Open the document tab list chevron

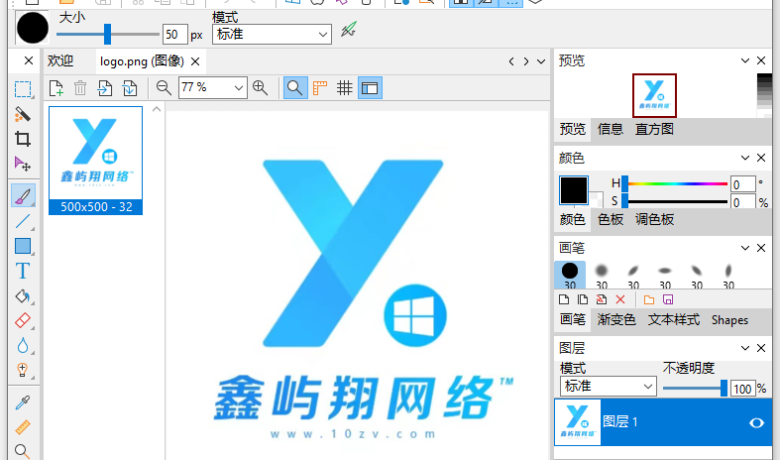tap(541, 62)
